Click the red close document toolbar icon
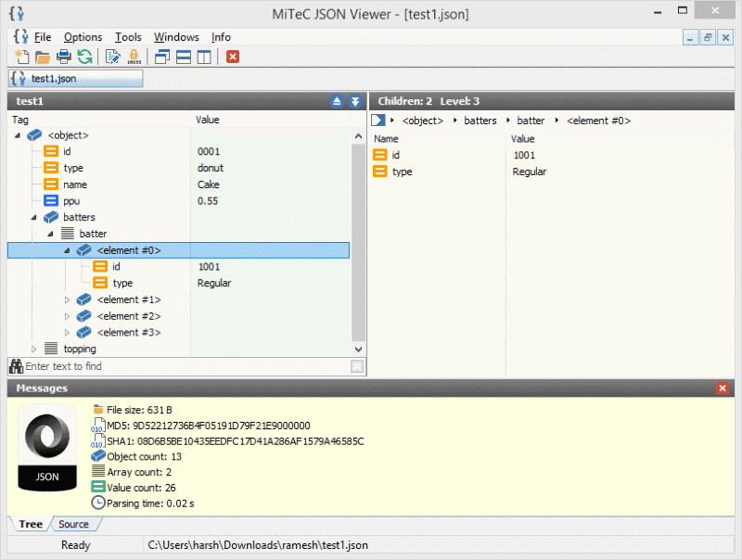 point(233,57)
